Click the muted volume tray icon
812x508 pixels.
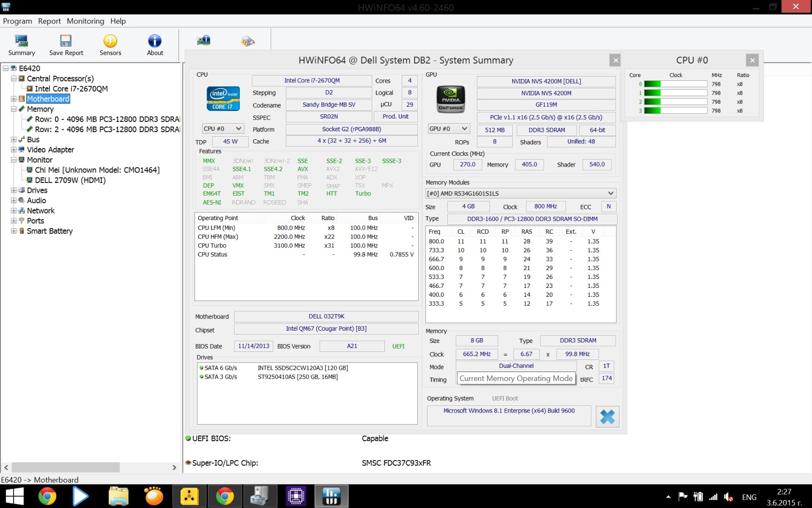728,497
